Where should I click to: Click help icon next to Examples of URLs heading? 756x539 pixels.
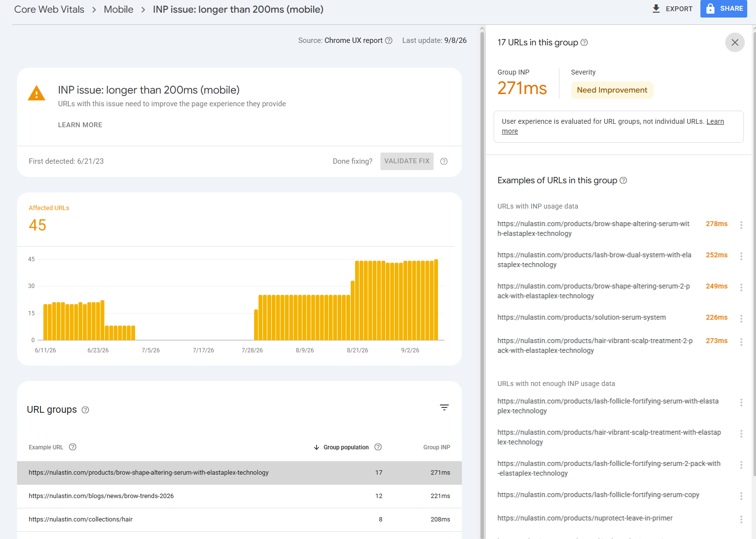[623, 180]
